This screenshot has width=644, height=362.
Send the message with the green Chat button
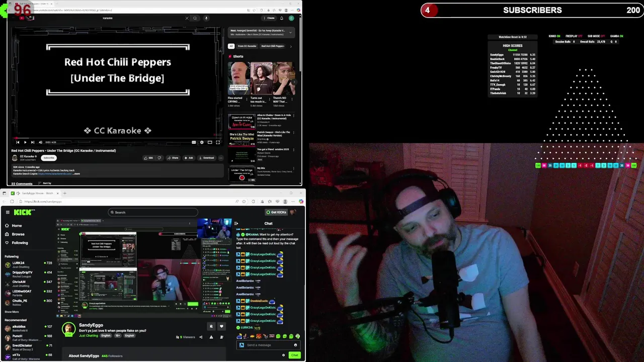(x=295, y=355)
